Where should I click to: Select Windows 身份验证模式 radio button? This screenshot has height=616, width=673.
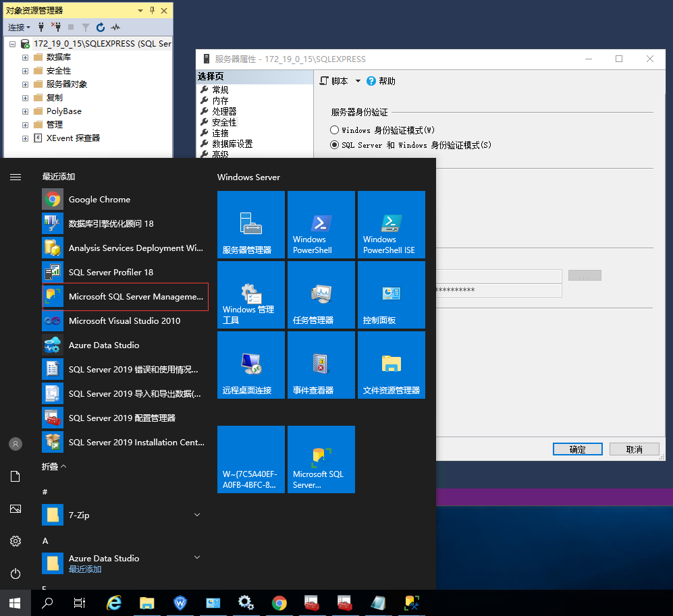tap(334, 130)
